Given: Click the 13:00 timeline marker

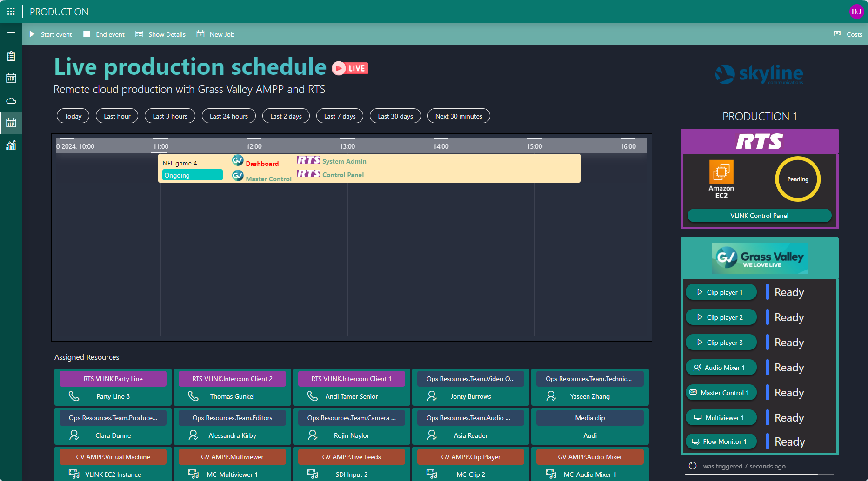Looking at the screenshot, I should tap(347, 146).
